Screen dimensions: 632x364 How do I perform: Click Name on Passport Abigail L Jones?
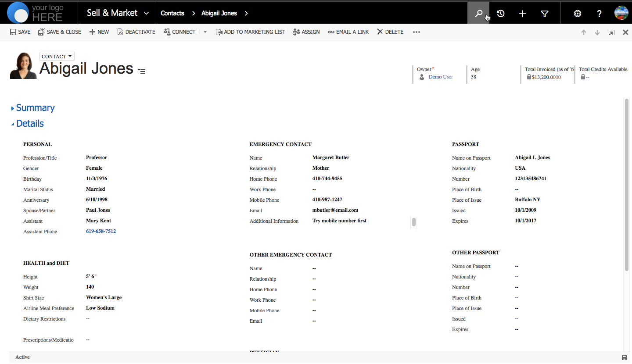[532, 157]
